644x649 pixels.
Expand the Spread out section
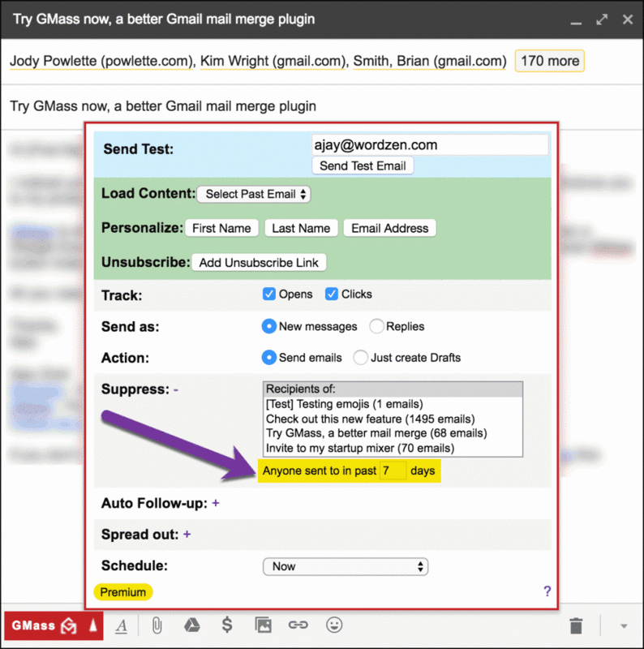click(x=187, y=535)
